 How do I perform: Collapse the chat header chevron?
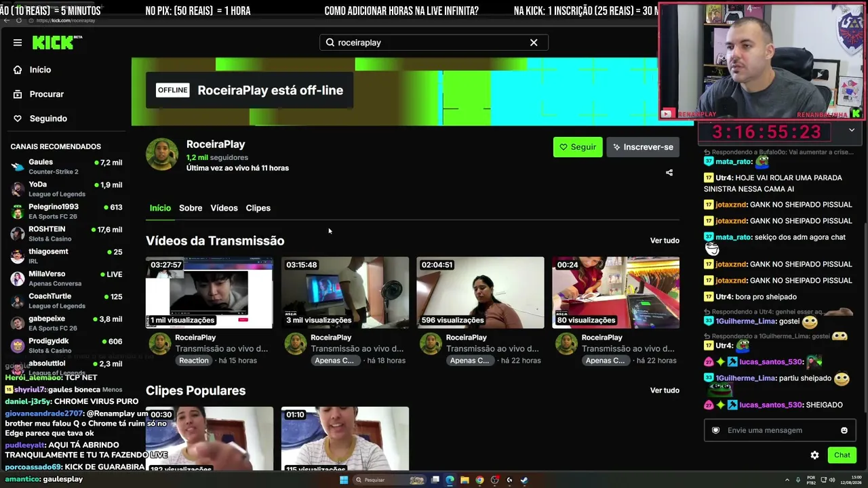point(852,130)
